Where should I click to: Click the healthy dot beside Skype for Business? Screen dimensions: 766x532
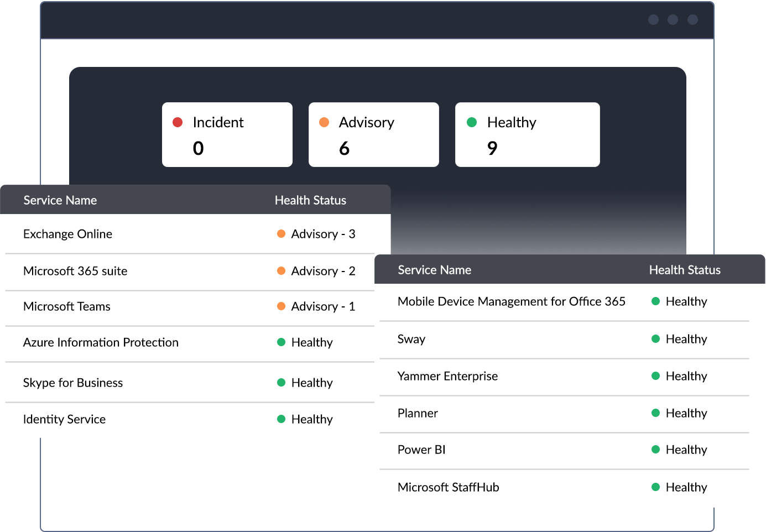coord(282,382)
